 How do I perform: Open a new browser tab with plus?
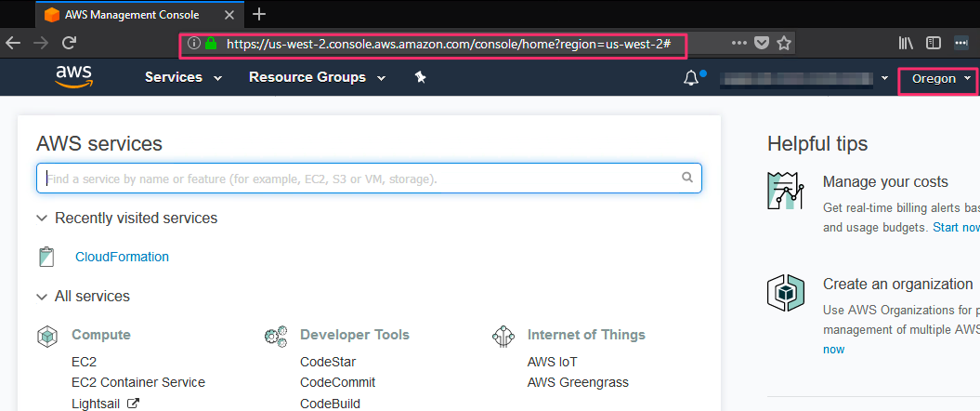point(259,14)
